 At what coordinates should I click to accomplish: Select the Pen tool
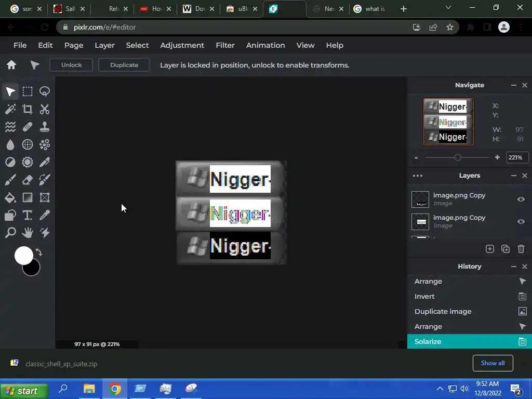(45, 162)
